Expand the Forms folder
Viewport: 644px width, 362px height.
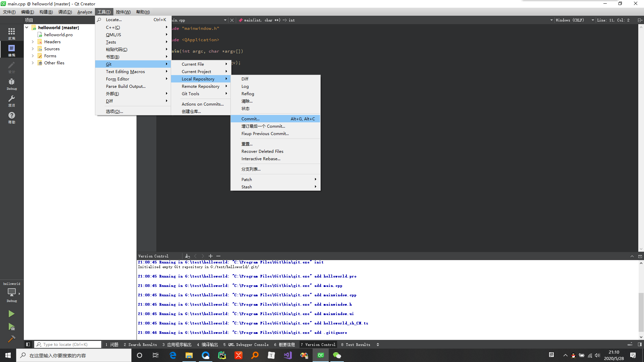point(33,56)
